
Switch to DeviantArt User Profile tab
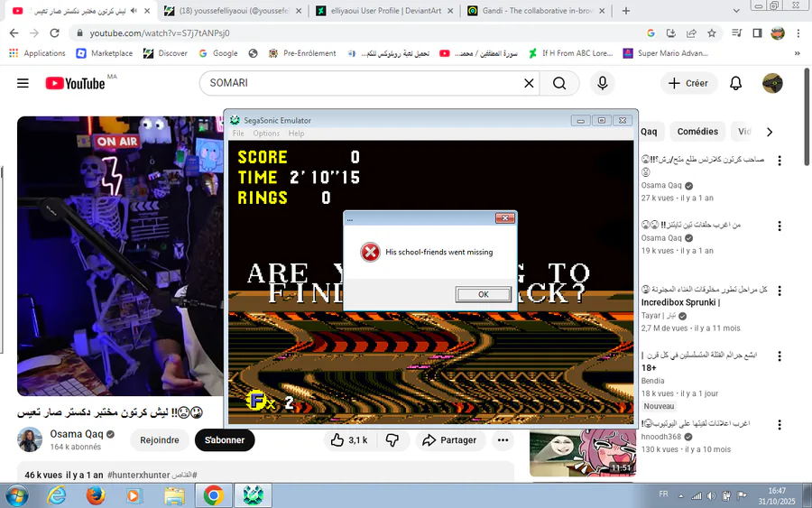pos(385,10)
